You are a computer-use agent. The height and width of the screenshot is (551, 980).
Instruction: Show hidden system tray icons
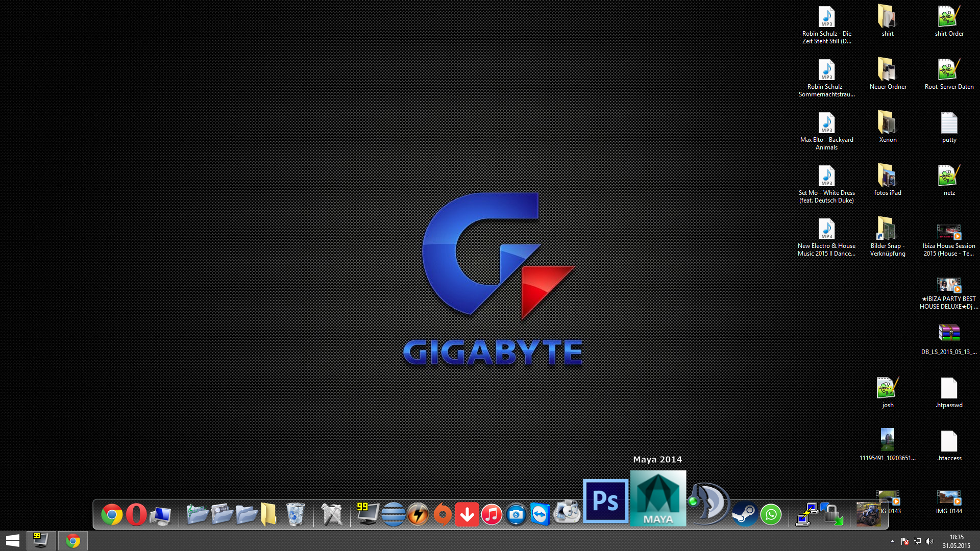point(892,541)
